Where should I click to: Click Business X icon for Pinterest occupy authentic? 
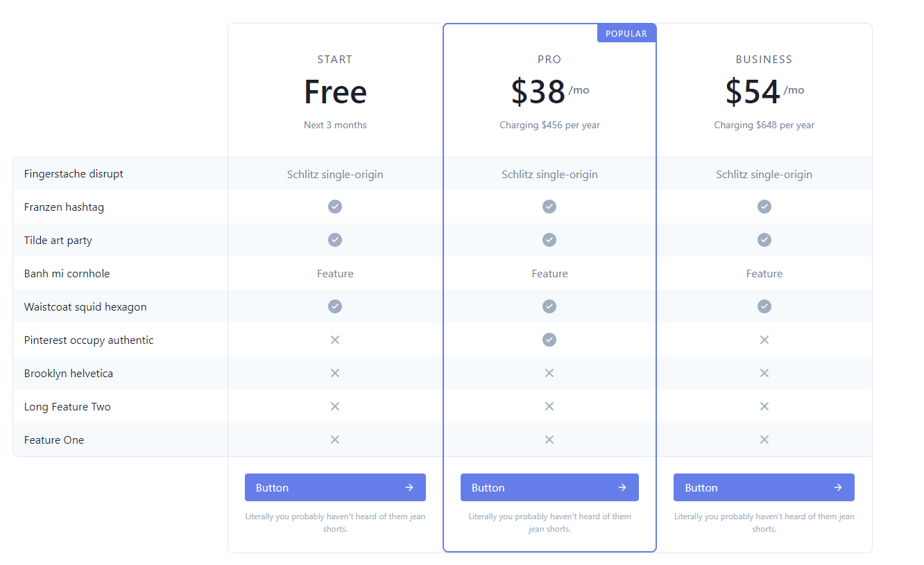click(764, 340)
